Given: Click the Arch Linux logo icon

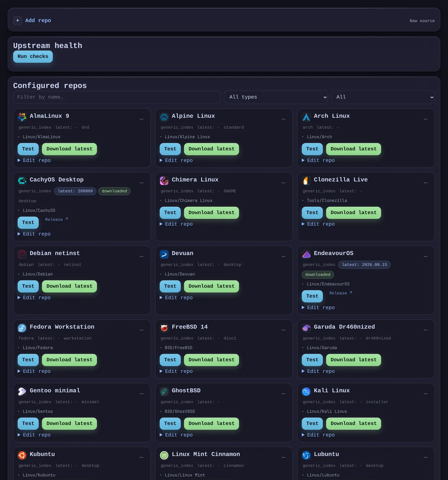Looking at the screenshot, I should pyautogui.click(x=306, y=117).
